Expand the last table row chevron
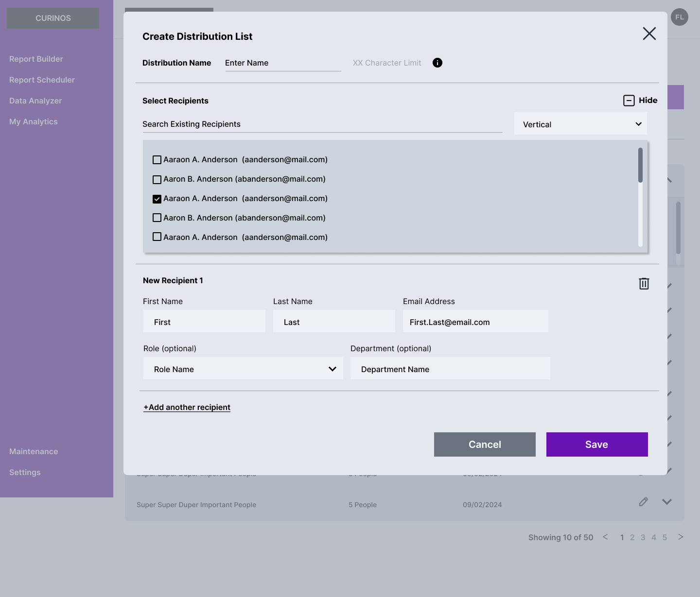Viewport: 700px width, 597px height. pos(667,502)
